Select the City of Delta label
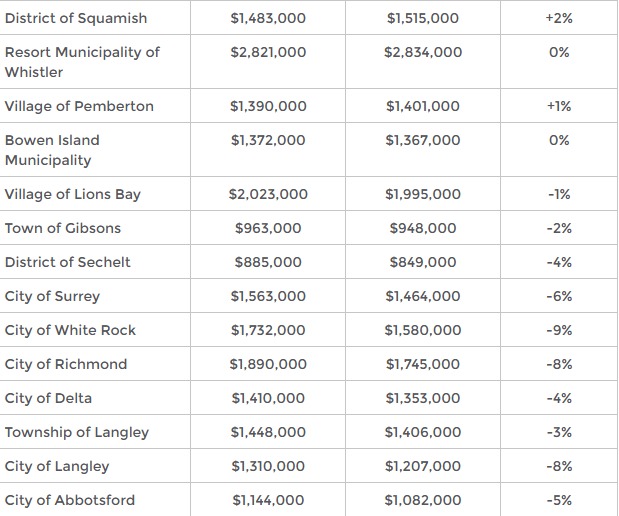The image size is (619, 516). click(48, 398)
